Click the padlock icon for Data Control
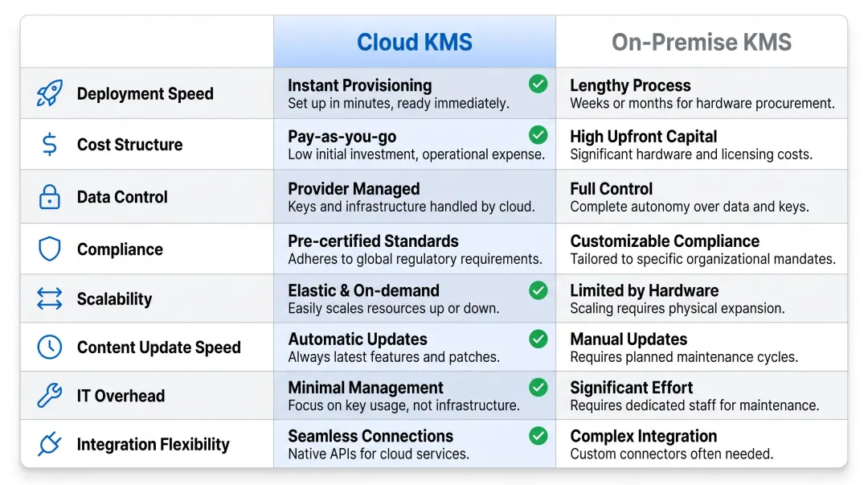 click(x=49, y=196)
